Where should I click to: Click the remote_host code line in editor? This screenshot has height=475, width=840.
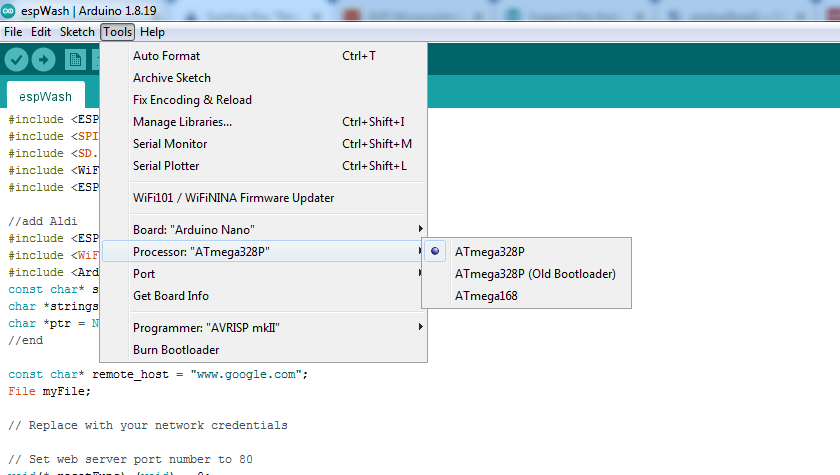(x=158, y=375)
